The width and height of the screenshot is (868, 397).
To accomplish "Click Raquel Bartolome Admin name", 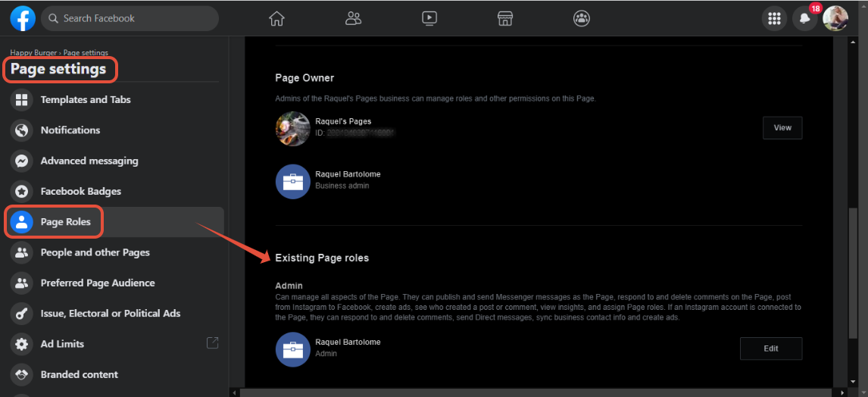I will pos(348,342).
